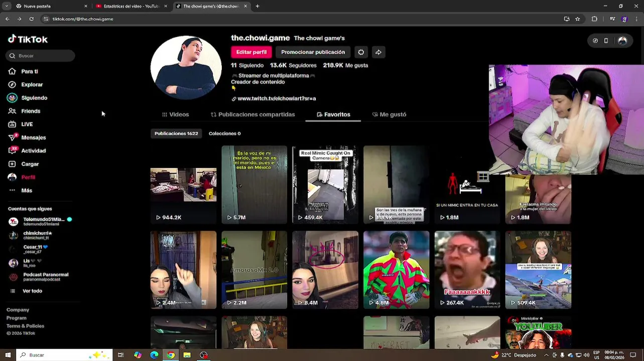Screen dimensions: 644x361
Task: Click the top-right TikTok avatar
Action: tap(622, 41)
